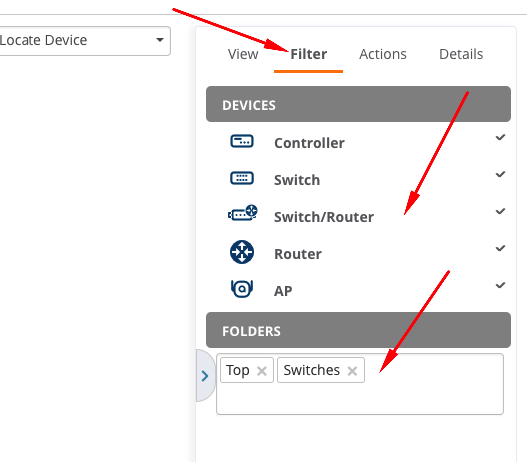Open the Details tab
527x462 pixels.
coord(461,54)
